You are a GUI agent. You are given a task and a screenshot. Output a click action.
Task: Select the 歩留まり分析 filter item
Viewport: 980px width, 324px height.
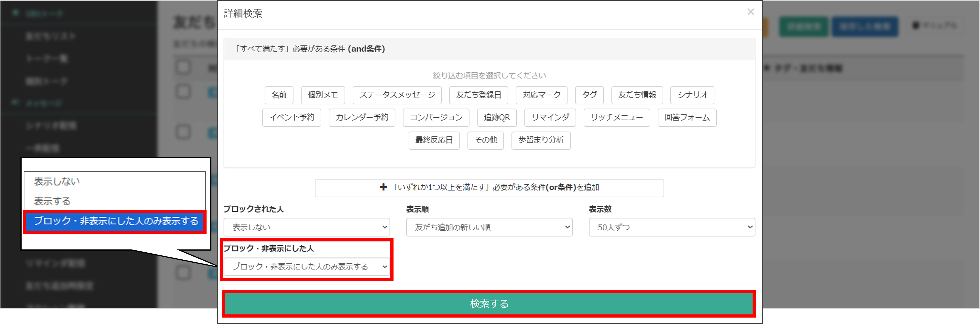[x=541, y=140]
